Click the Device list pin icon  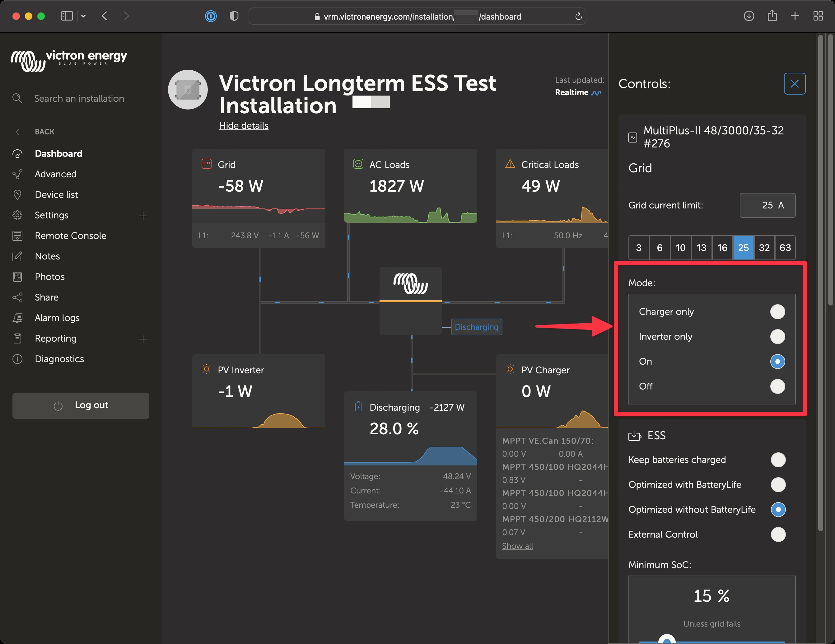pos(18,195)
